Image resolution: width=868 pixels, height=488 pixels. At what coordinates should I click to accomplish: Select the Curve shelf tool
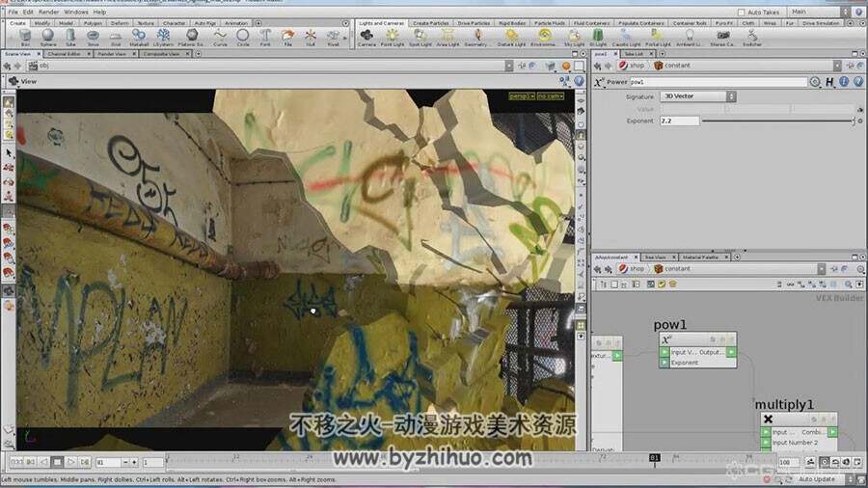[220, 38]
